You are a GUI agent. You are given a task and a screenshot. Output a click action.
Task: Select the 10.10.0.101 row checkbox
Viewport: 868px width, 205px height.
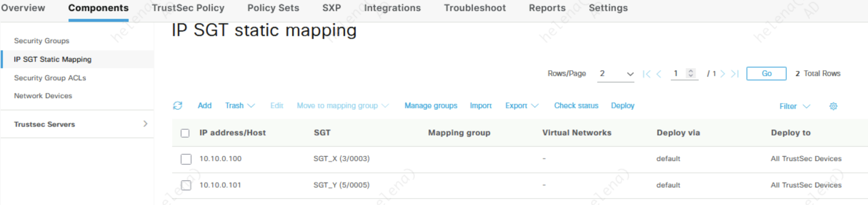[186, 185]
